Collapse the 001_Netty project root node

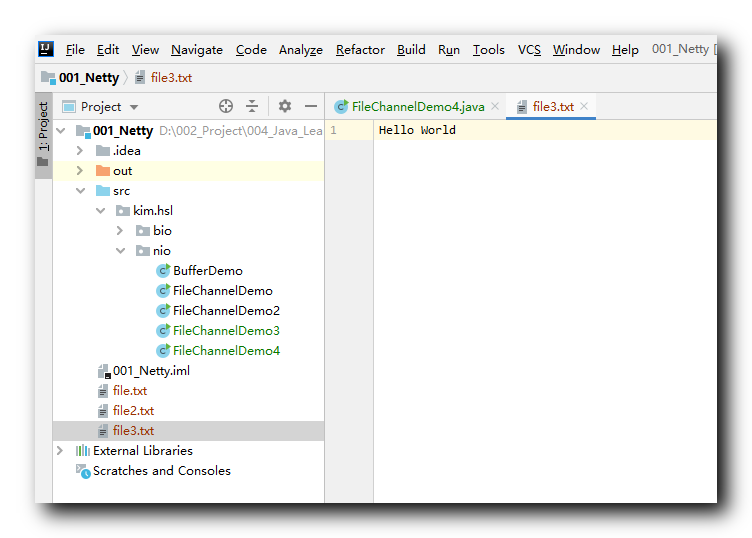[61, 131]
